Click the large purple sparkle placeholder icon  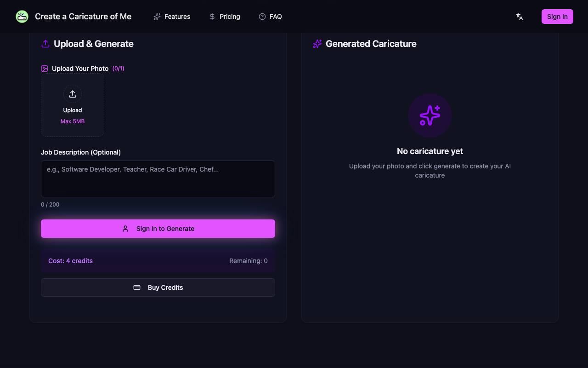pos(430,115)
